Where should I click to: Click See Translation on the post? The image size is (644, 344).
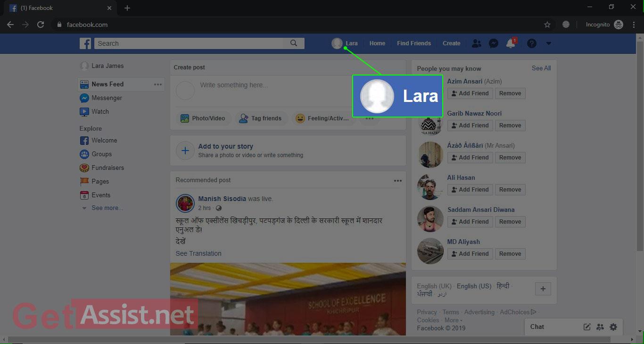coord(198,254)
